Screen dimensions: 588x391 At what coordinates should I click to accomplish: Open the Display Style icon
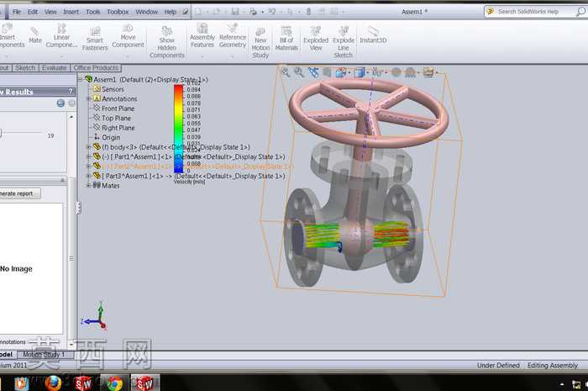click(x=360, y=72)
